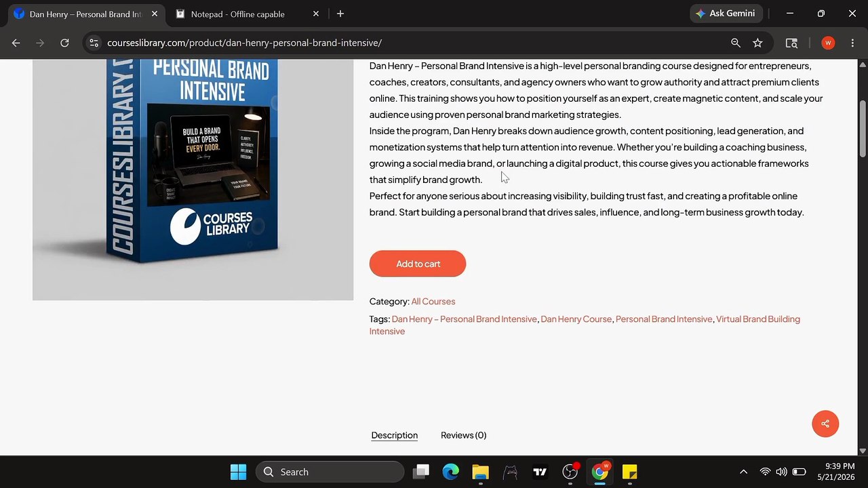Open the All Courses category link
Screen dimensions: 868x488
click(433, 302)
